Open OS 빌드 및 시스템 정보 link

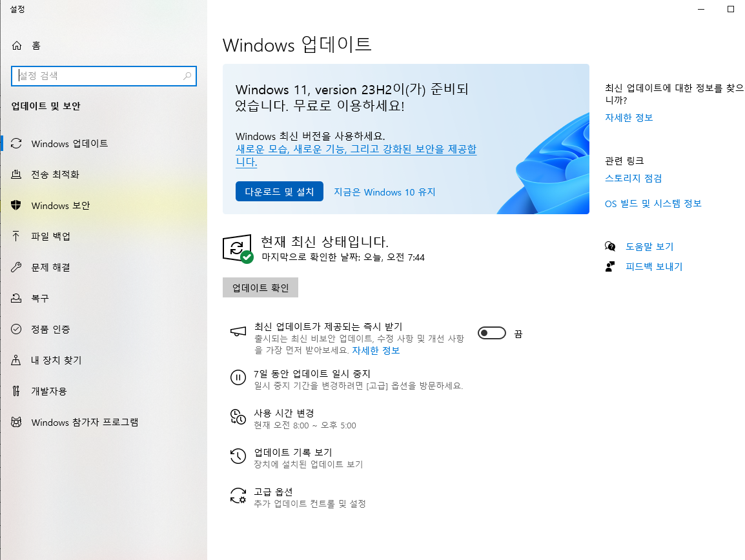click(x=653, y=203)
